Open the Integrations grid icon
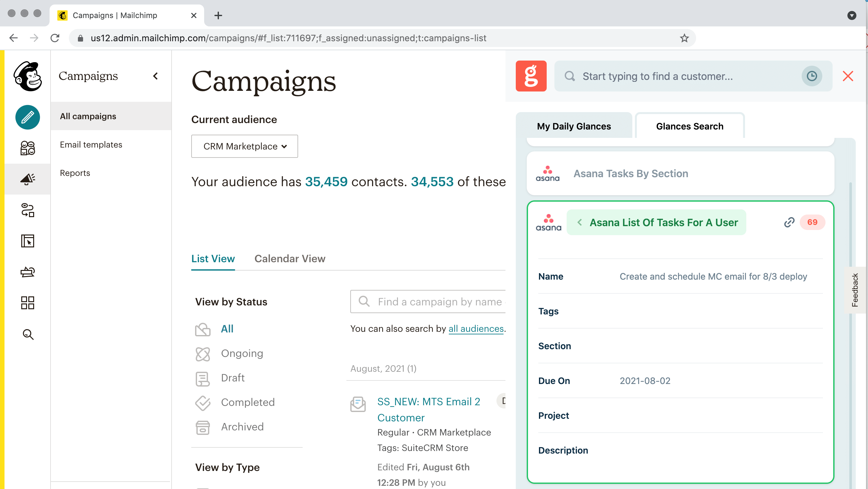The height and width of the screenshot is (489, 868). pyautogui.click(x=28, y=302)
